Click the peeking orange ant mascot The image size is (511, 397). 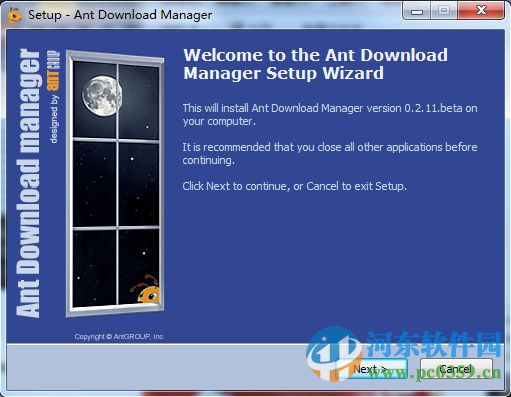pos(146,289)
